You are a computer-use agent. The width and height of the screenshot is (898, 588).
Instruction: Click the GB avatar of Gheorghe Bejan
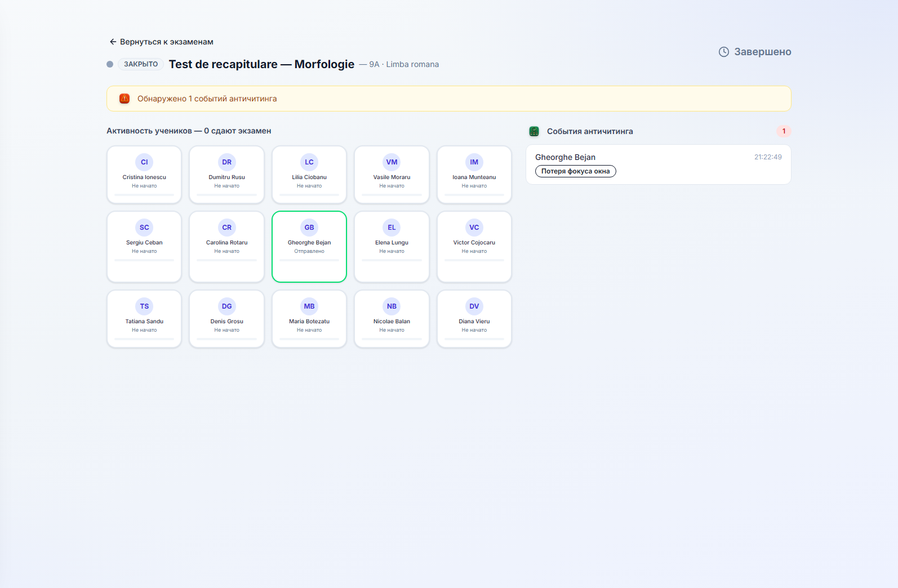coord(309,228)
